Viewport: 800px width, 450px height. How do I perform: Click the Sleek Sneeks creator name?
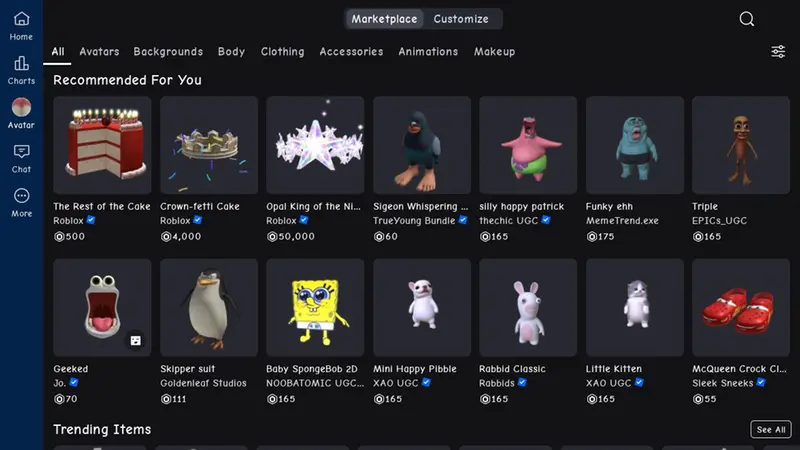pos(722,383)
